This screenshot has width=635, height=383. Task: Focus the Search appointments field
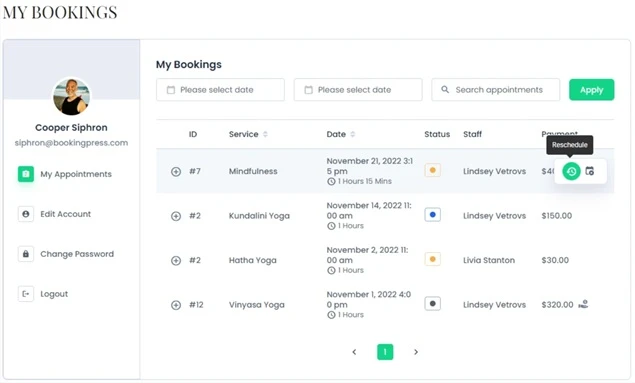point(495,90)
